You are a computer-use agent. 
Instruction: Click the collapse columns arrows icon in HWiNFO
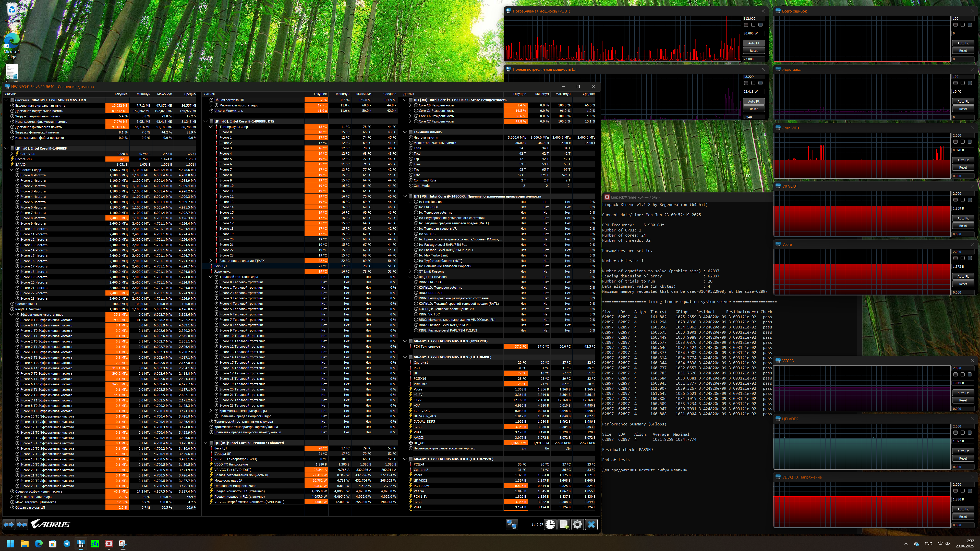(x=22, y=525)
